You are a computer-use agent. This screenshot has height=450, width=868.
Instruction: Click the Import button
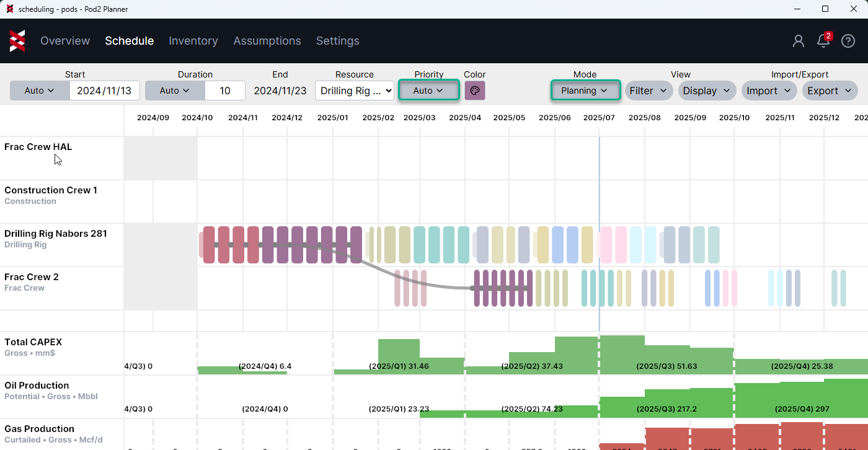pyautogui.click(x=769, y=90)
